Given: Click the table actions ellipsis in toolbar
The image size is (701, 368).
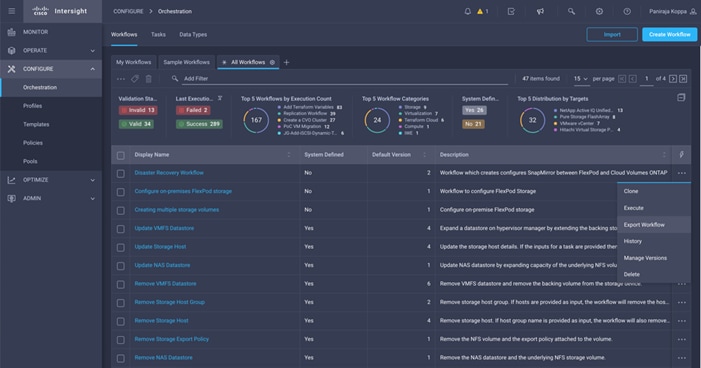Looking at the screenshot, I should 121,79.
